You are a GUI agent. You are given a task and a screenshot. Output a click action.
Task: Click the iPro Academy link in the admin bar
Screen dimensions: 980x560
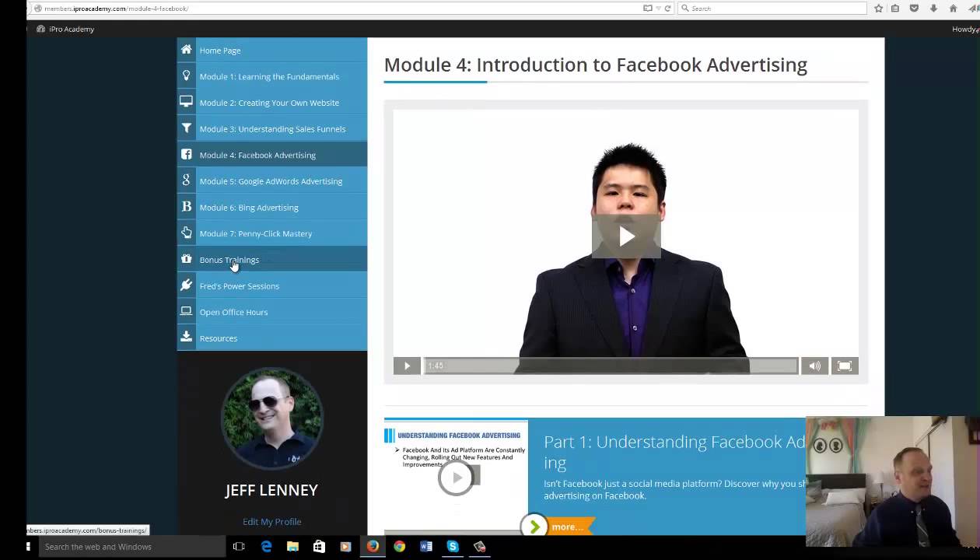(65, 29)
